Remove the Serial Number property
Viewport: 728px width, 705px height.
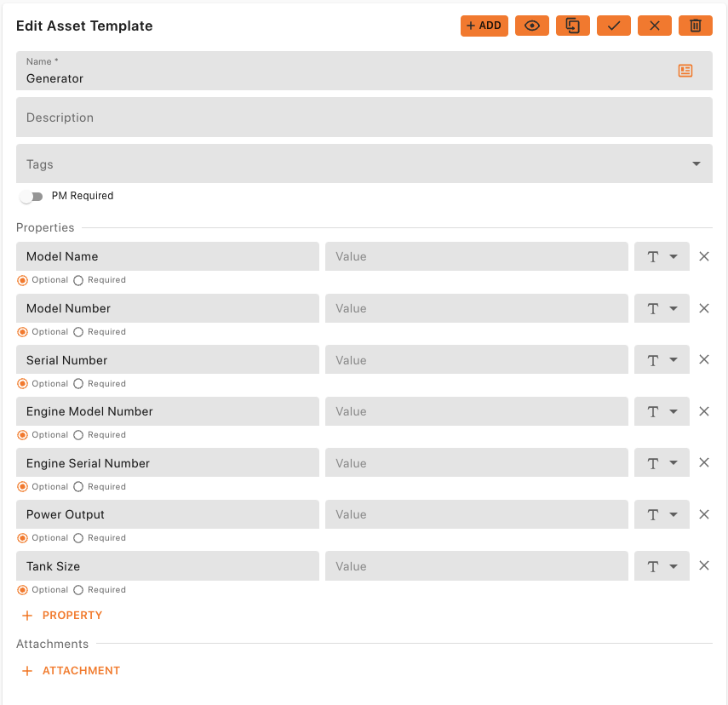[704, 359]
